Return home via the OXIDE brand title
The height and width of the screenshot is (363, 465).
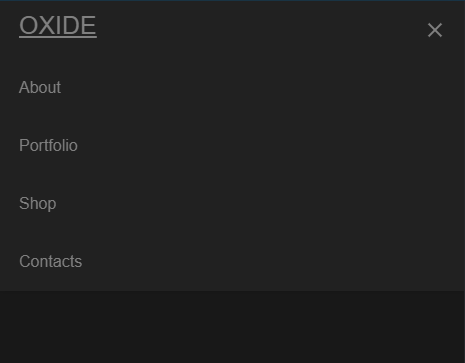58,25
